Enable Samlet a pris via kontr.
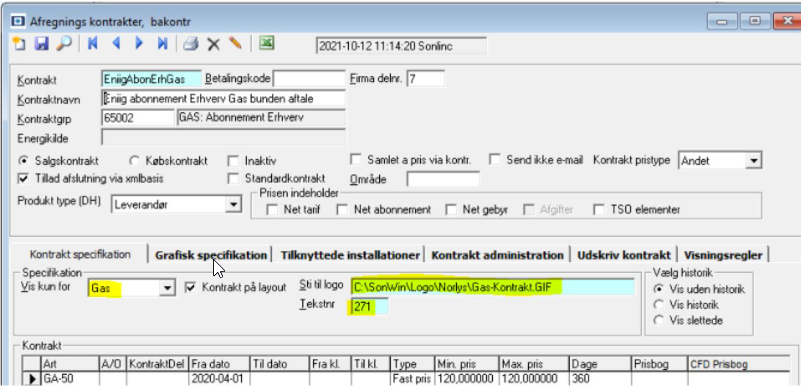801x392 pixels. pyautogui.click(x=356, y=159)
